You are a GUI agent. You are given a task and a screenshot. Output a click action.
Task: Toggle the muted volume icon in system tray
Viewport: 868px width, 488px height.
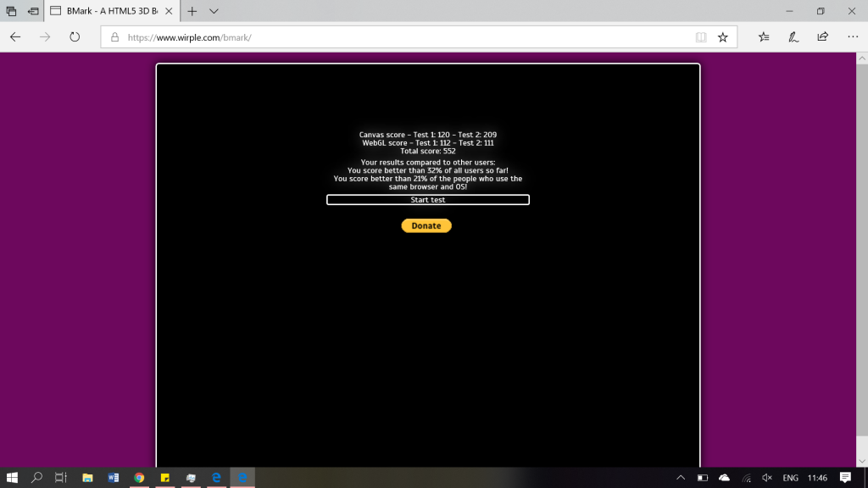coord(767,478)
